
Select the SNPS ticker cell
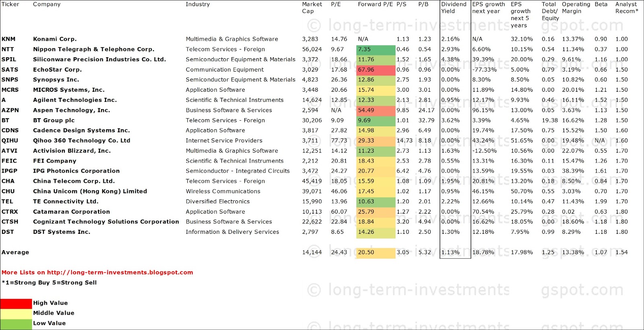tap(10, 80)
